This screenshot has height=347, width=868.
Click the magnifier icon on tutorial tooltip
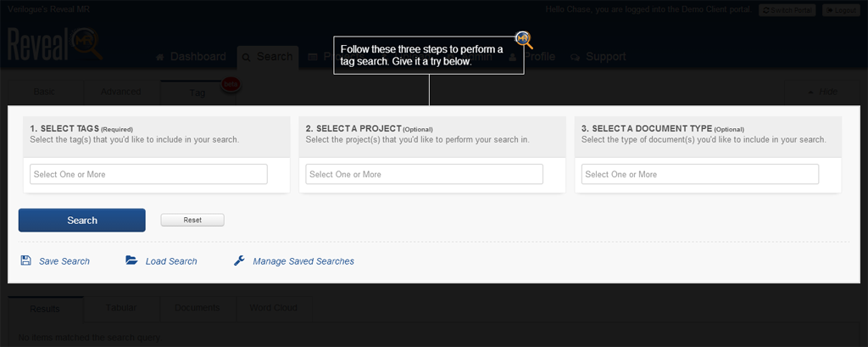[524, 40]
